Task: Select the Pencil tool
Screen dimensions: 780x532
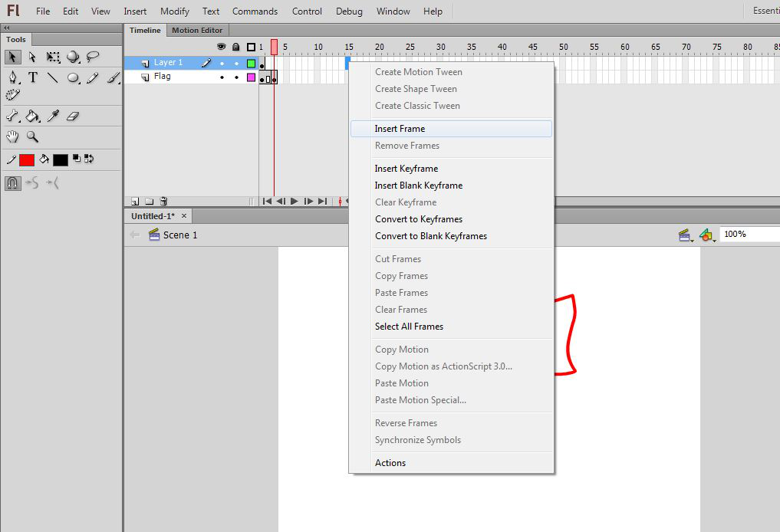Action: pyautogui.click(x=93, y=77)
